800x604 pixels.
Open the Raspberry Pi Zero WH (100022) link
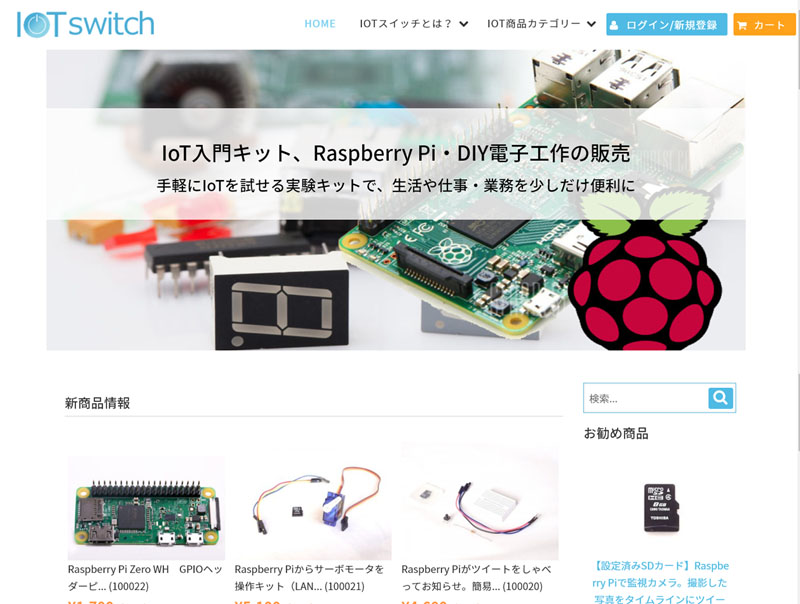pos(145,577)
